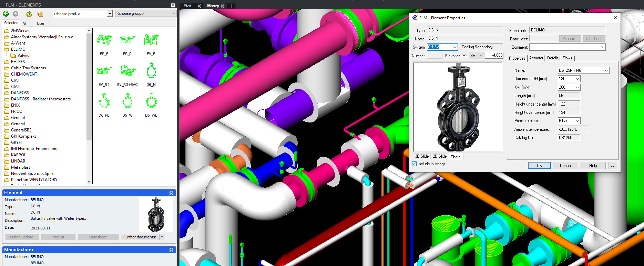Pick the D6_WL butterfly valve icon

[x=151, y=102]
